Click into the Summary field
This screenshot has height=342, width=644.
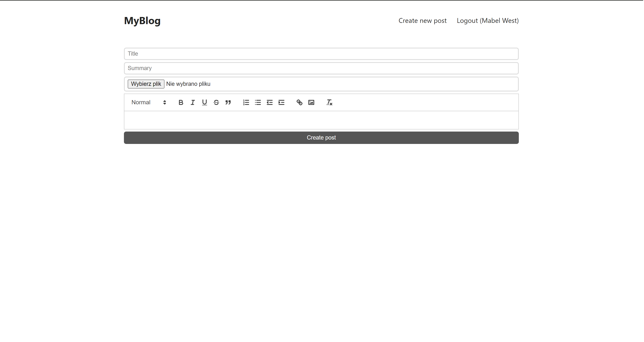(321, 68)
